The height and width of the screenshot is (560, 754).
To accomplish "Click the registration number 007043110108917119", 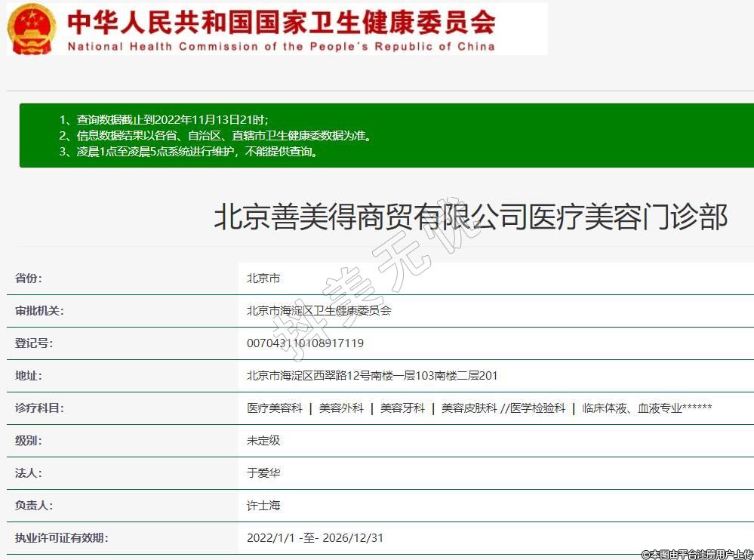I will click(305, 343).
